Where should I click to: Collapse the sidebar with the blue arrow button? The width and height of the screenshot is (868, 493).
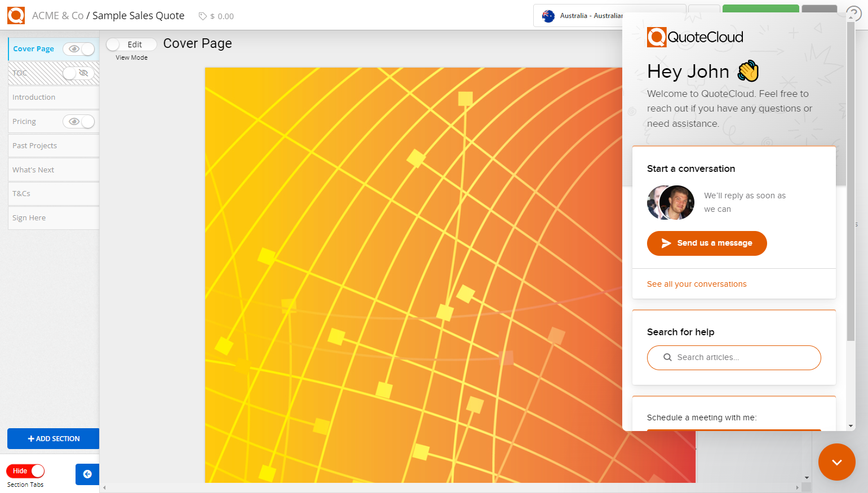87,474
